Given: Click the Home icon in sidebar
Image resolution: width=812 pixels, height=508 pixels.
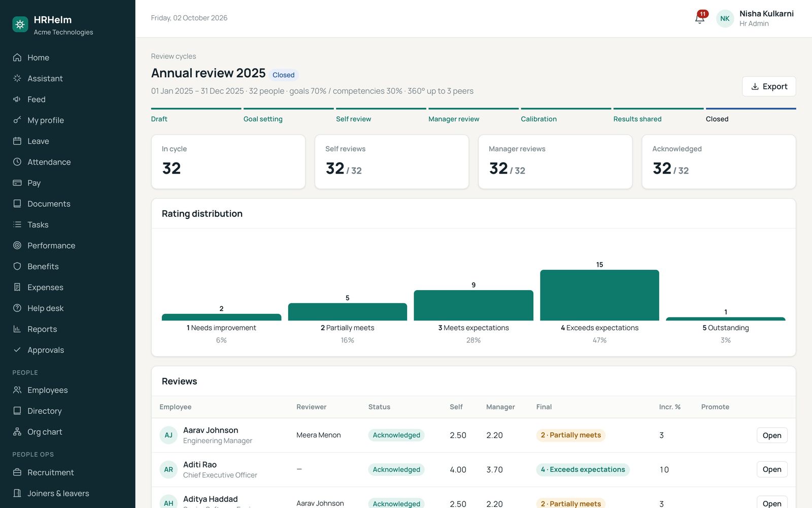Looking at the screenshot, I should 17,57.
